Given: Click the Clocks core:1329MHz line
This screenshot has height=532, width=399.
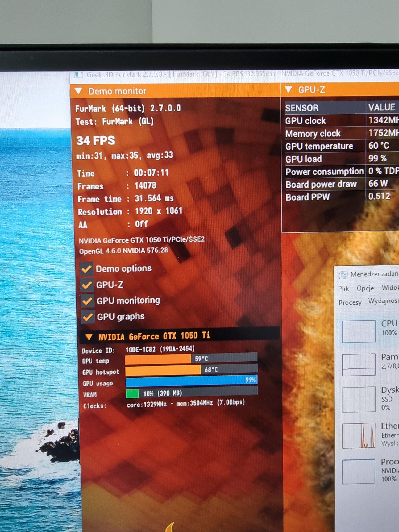Looking at the screenshot, I should point(186,403).
